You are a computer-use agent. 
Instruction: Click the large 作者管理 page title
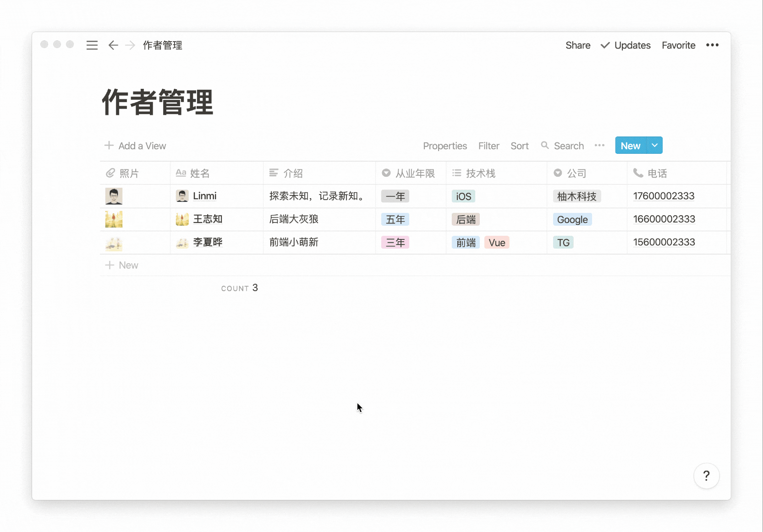(x=157, y=102)
